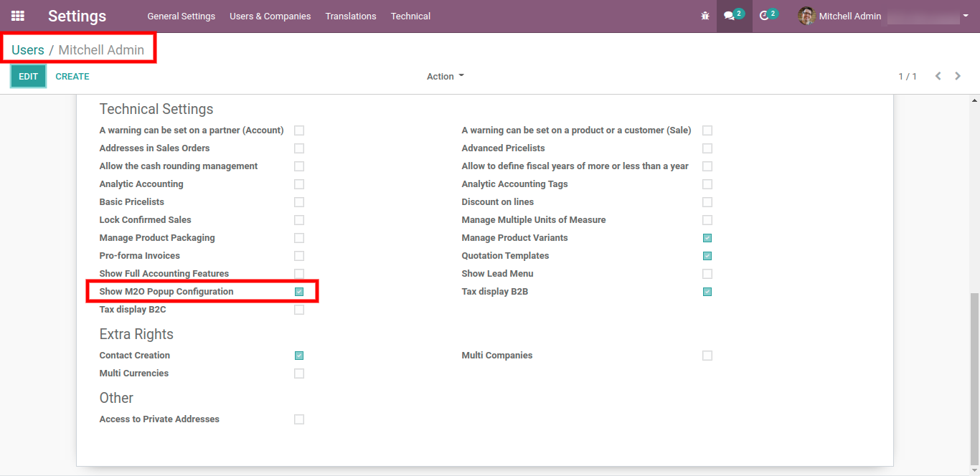Open the apps grid menu icon
The image size is (980, 476).
(18, 16)
